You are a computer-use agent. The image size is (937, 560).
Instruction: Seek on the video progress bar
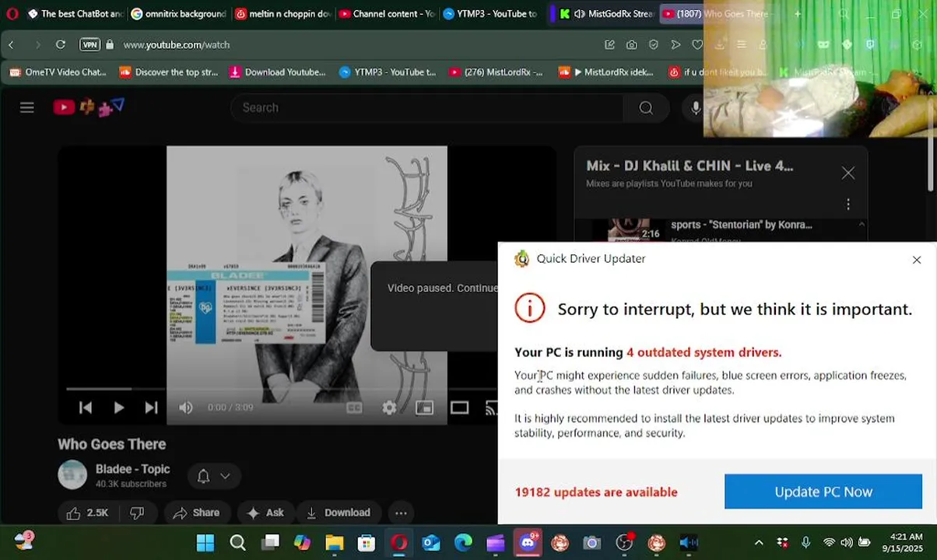point(282,388)
